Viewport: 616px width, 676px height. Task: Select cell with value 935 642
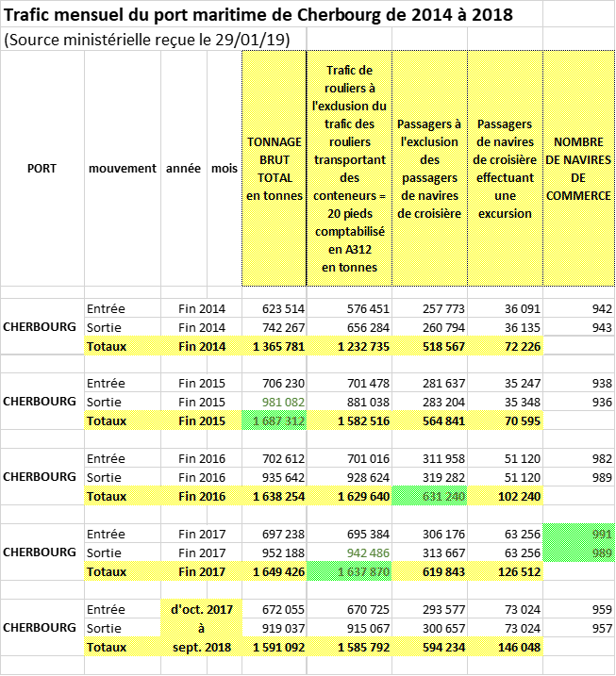click(x=275, y=477)
